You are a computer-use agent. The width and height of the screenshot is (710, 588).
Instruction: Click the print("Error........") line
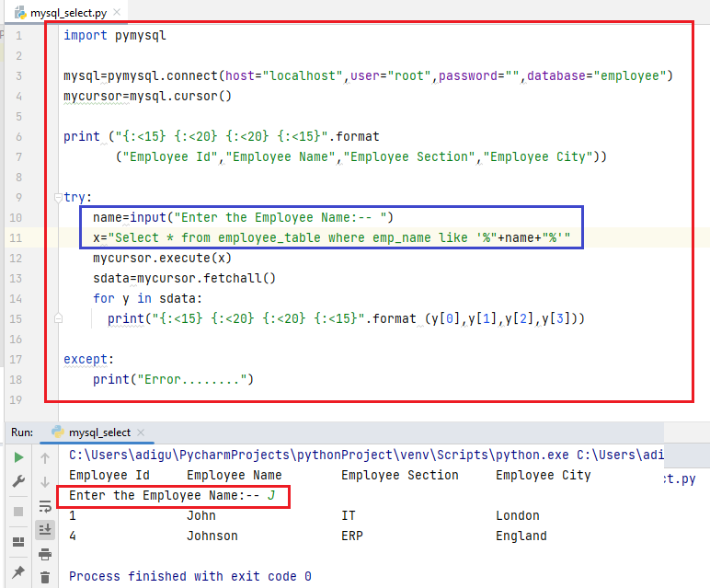coord(174,380)
